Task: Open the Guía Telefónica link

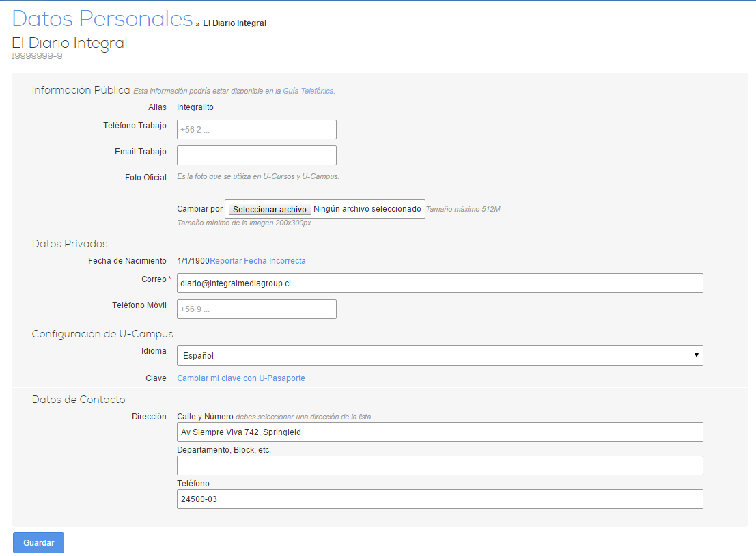Action: (x=308, y=91)
